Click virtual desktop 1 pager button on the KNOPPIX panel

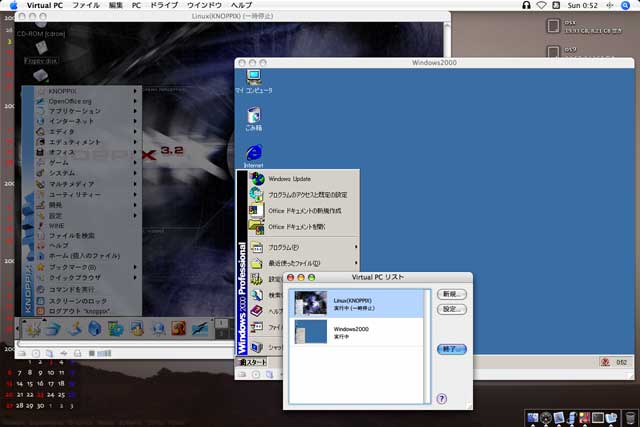pos(221,323)
